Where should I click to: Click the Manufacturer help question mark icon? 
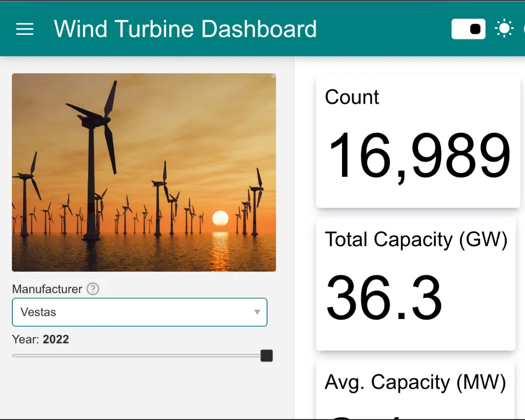[93, 289]
